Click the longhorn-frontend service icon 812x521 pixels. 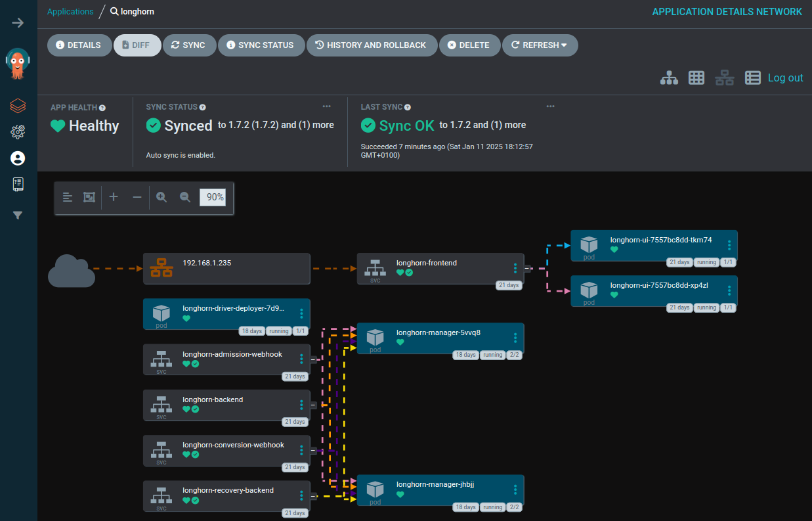375,267
